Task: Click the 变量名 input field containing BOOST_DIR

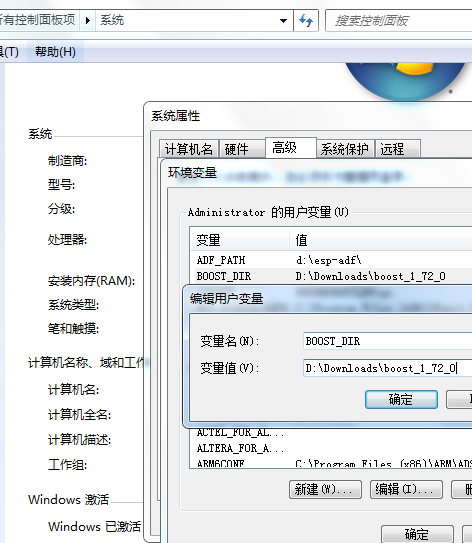Action: 388,341
